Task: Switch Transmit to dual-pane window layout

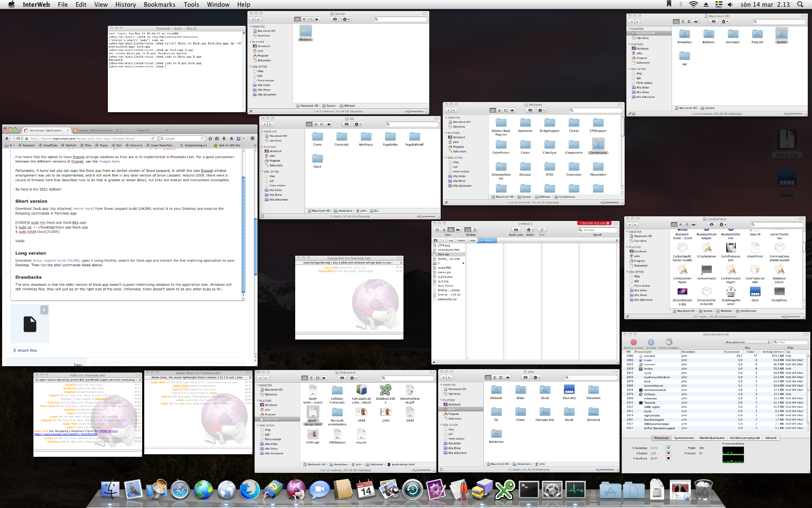Action: [x=475, y=230]
